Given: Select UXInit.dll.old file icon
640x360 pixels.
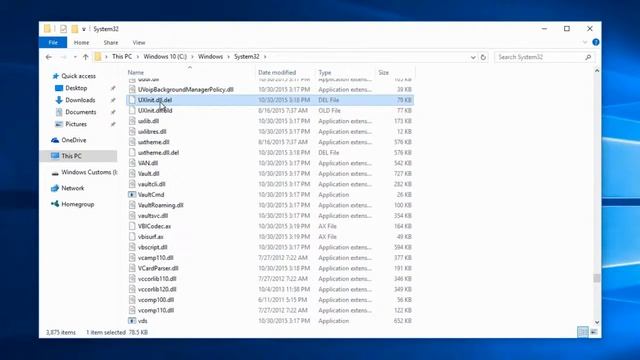Looking at the screenshot, I should 132,111.
